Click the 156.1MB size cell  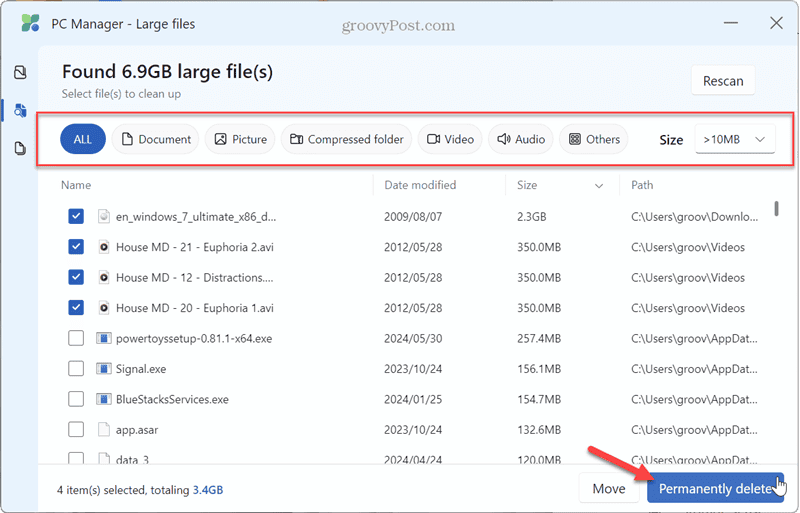[x=539, y=369]
